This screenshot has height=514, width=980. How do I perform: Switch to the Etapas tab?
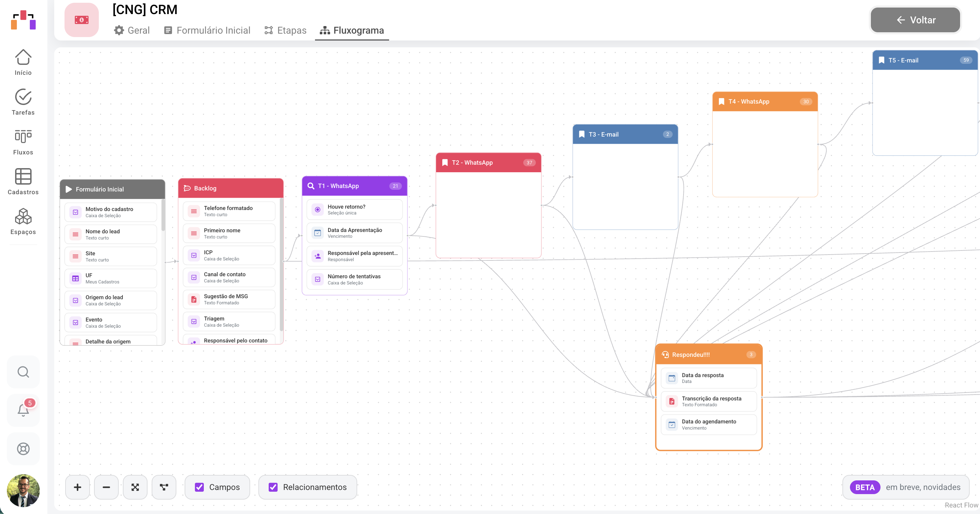(285, 31)
